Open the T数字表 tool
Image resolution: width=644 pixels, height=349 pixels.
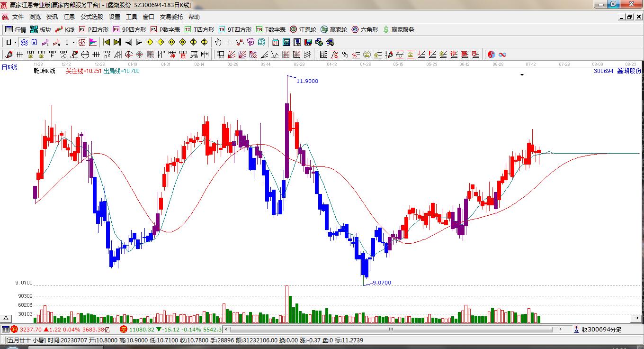coord(271,29)
